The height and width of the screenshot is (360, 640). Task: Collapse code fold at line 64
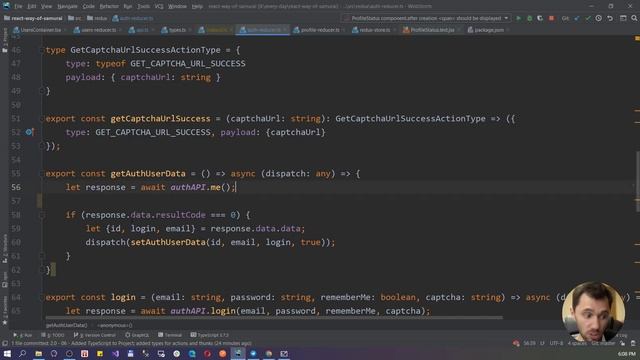click(x=42, y=297)
